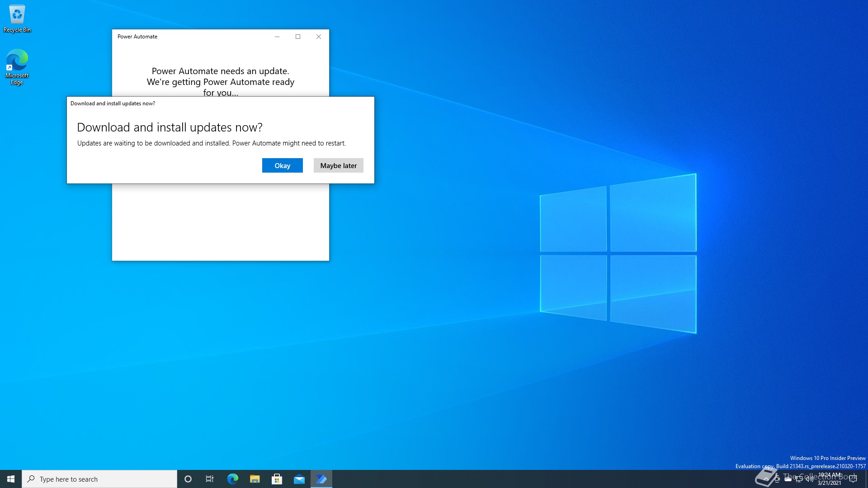
Task: Click the taskbar search box
Action: click(99, 479)
